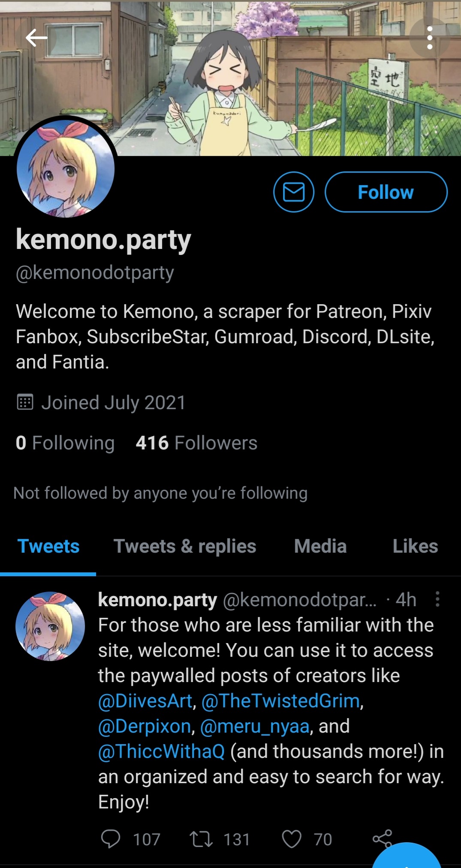Open the @ThiccWithaQ mention link
This screenshot has width=461, height=868.
point(161,751)
